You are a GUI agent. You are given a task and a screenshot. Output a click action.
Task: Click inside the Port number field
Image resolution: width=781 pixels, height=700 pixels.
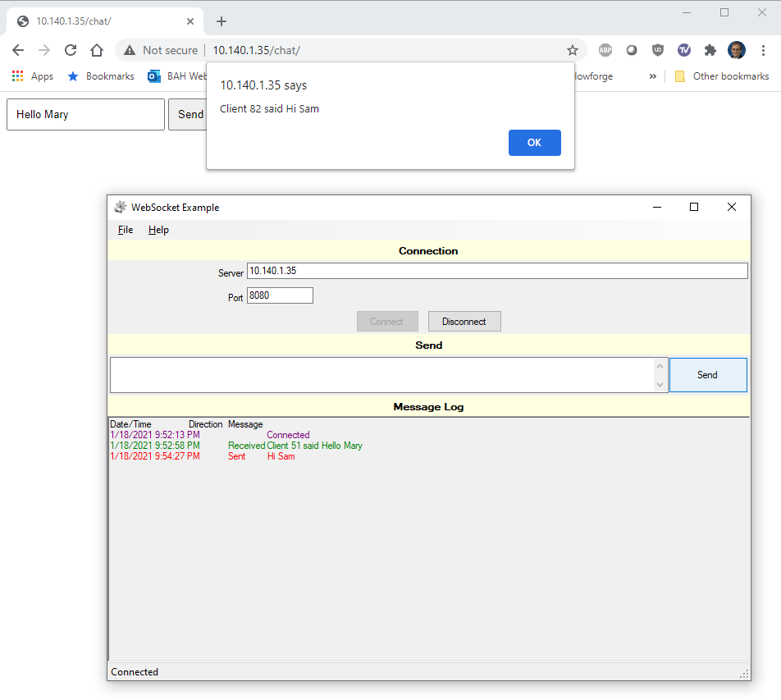tap(279, 295)
